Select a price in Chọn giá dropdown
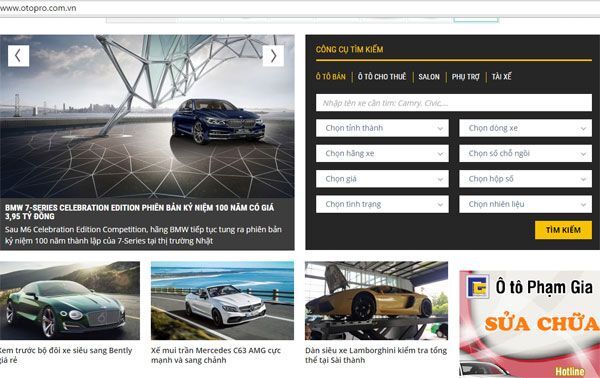This screenshot has height=378, width=600. 382,179
